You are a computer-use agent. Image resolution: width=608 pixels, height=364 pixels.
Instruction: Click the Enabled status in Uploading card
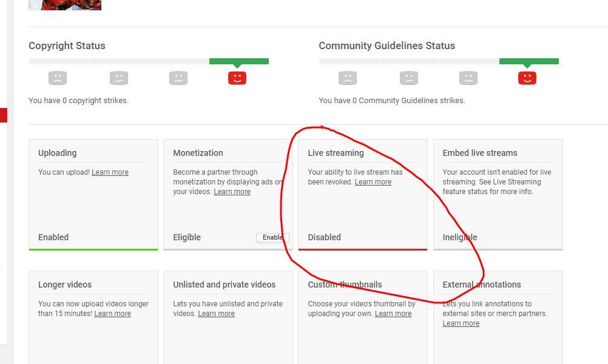click(53, 237)
